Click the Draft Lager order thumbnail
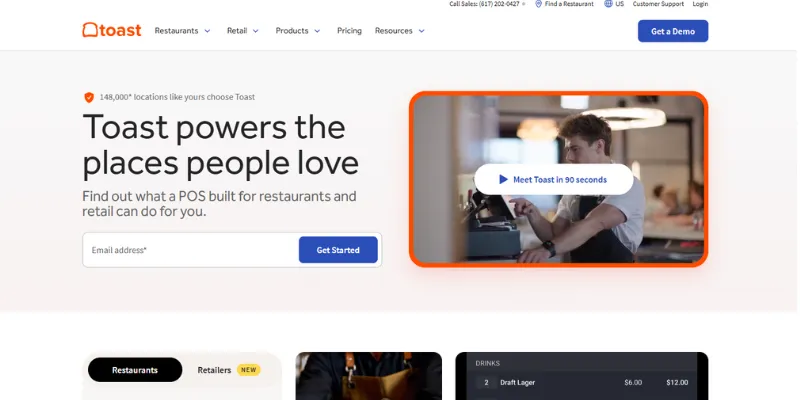Image resolution: width=800 pixels, height=400 pixels. pyautogui.click(x=582, y=376)
